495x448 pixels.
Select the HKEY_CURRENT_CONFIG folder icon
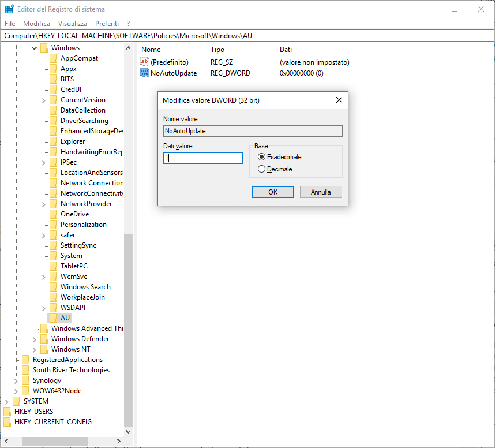pos(7,422)
